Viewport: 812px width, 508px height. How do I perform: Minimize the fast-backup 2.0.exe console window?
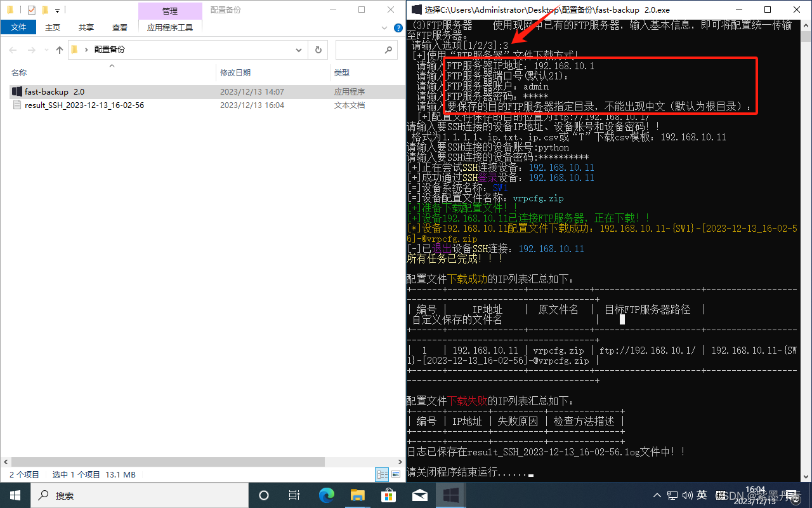point(738,10)
